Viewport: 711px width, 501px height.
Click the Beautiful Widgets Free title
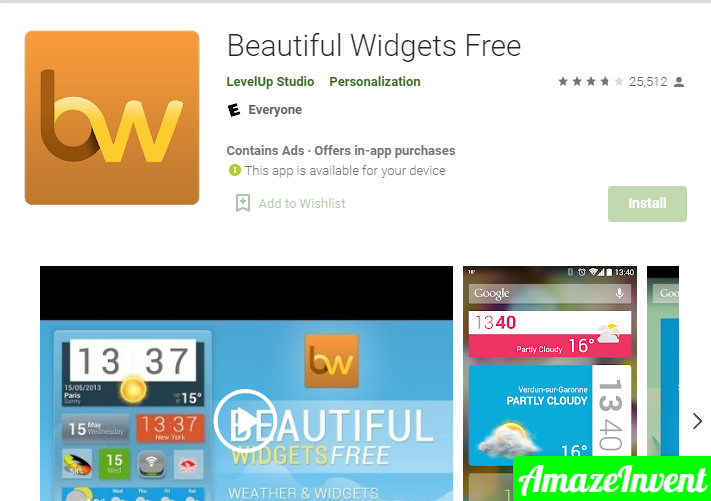pyautogui.click(x=374, y=46)
